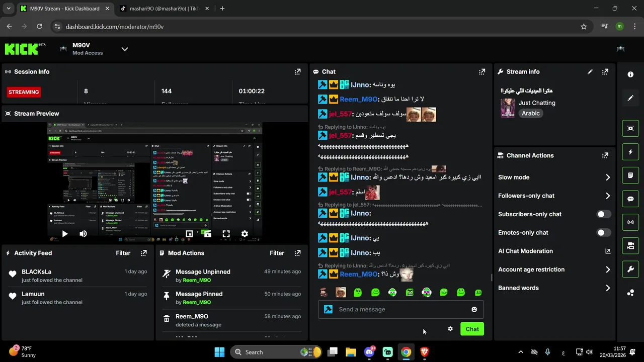Open a new browser tab
The image size is (644, 362).
pyautogui.click(x=222, y=9)
